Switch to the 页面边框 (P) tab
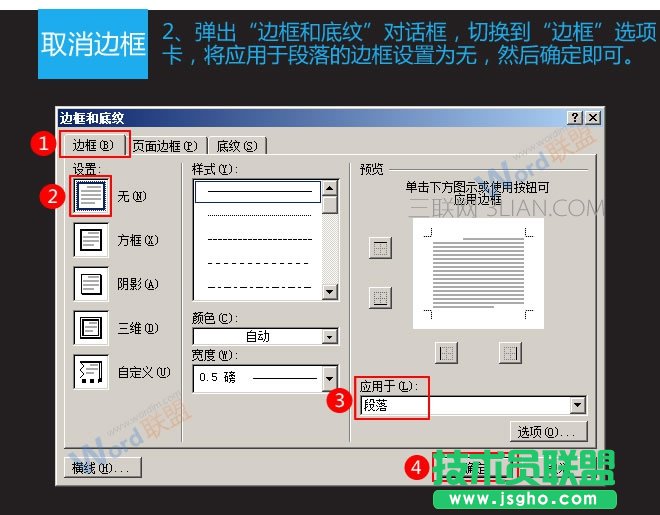Screen dimensions: 660x515 pos(165,146)
